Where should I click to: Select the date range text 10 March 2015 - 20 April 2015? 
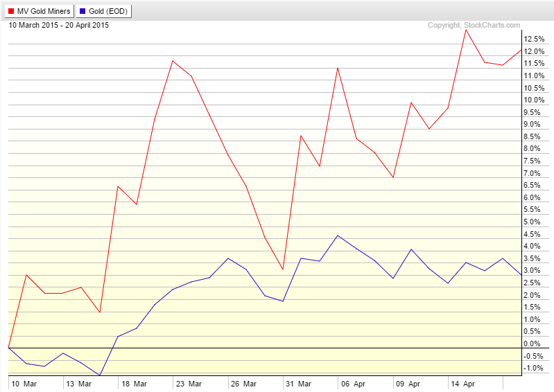pyautogui.click(x=59, y=26)
